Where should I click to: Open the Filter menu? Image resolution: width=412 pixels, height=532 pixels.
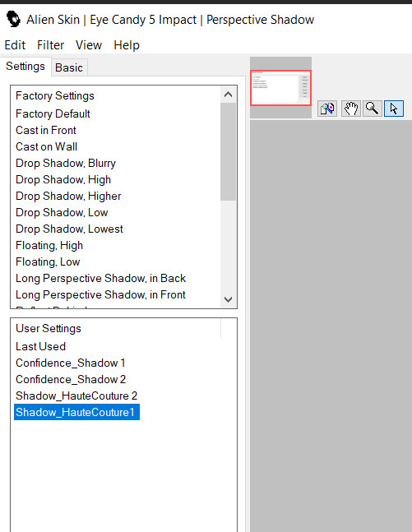coord(50,45)
